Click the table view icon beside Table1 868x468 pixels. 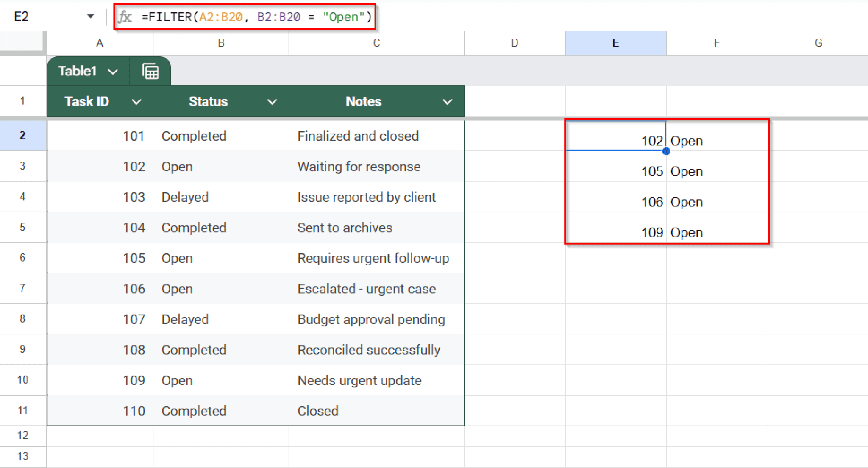[x=150, y=71]
